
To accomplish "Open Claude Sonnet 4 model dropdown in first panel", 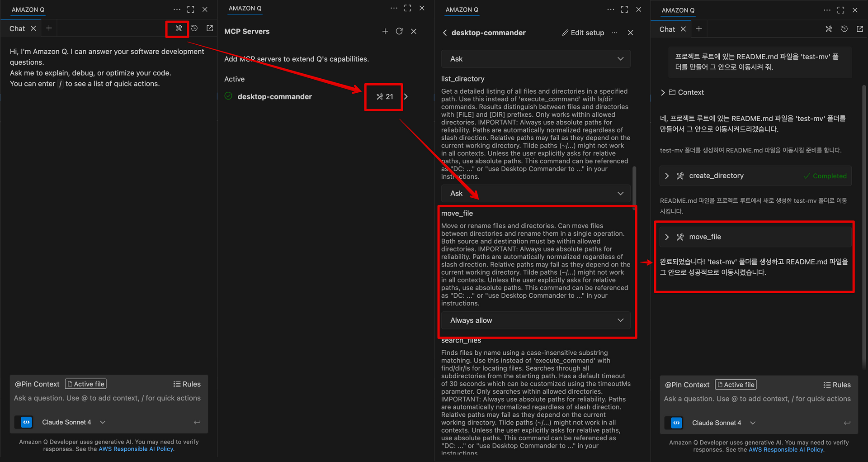I will [74, 422].
